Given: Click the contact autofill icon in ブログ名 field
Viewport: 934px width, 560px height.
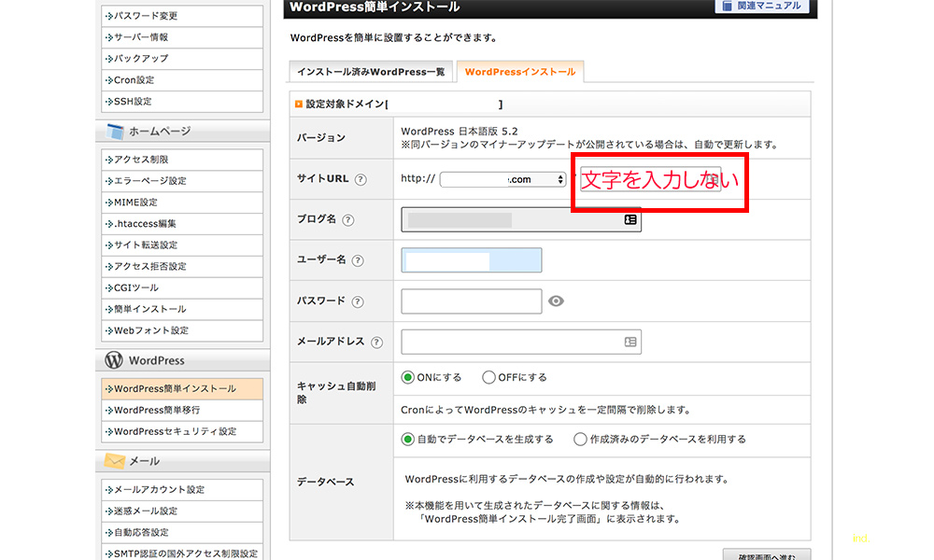Looking at the screenshot, I should (630, 219).
